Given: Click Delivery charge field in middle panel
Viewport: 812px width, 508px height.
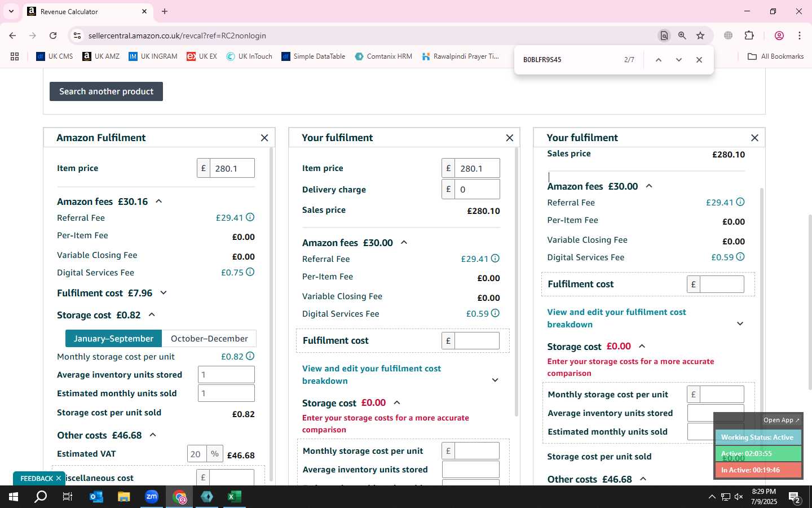Looking at the screenshot, I should (x=477, y=189).
